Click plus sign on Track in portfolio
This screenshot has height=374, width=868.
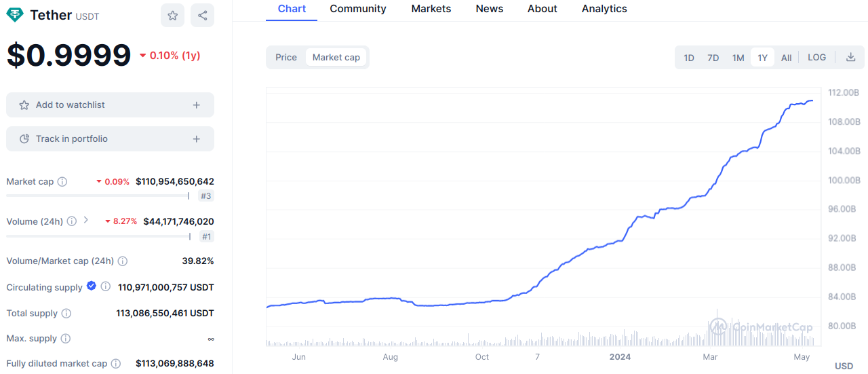[196, 139]
